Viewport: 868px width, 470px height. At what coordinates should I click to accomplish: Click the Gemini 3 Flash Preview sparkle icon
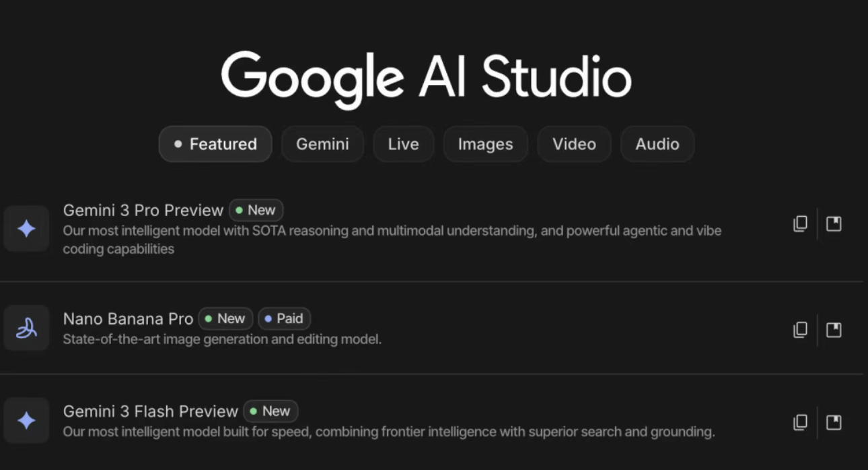tap(26, 421)
